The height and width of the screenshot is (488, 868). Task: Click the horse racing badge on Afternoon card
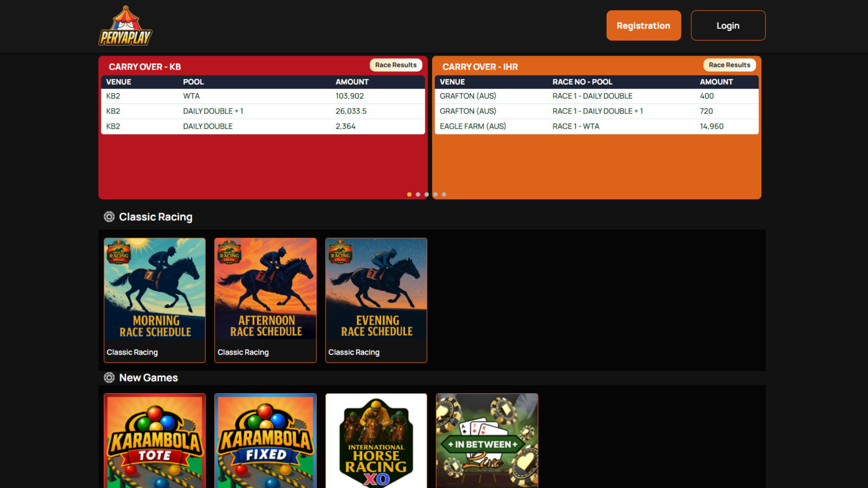(x=229, y=253)
